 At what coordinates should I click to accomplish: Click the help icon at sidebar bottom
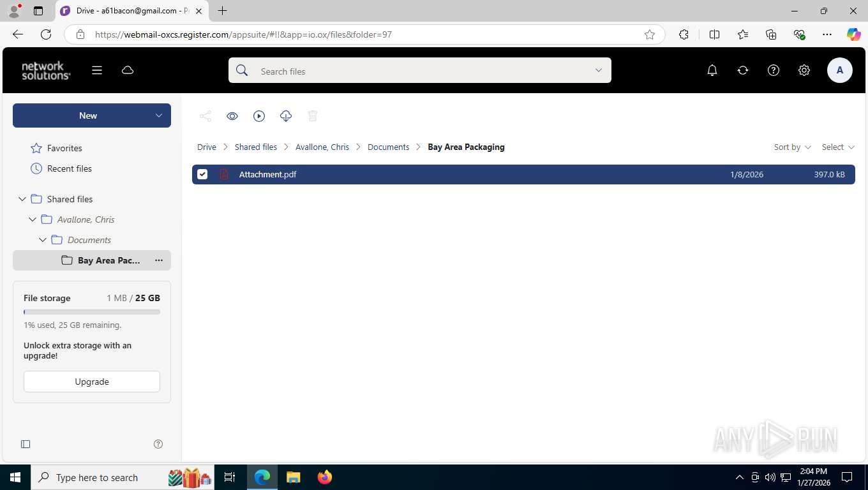coord(158,444)
